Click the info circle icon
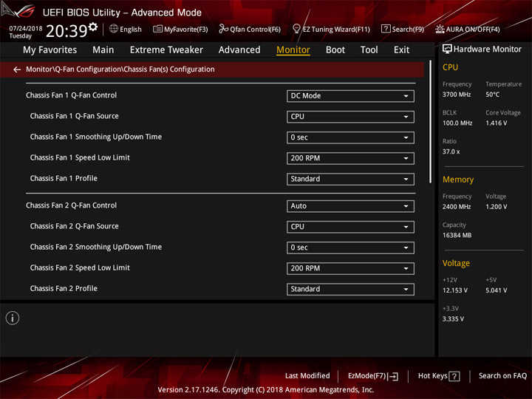The height and width of the screenshot is (399, 532). (x=13, y=318)
